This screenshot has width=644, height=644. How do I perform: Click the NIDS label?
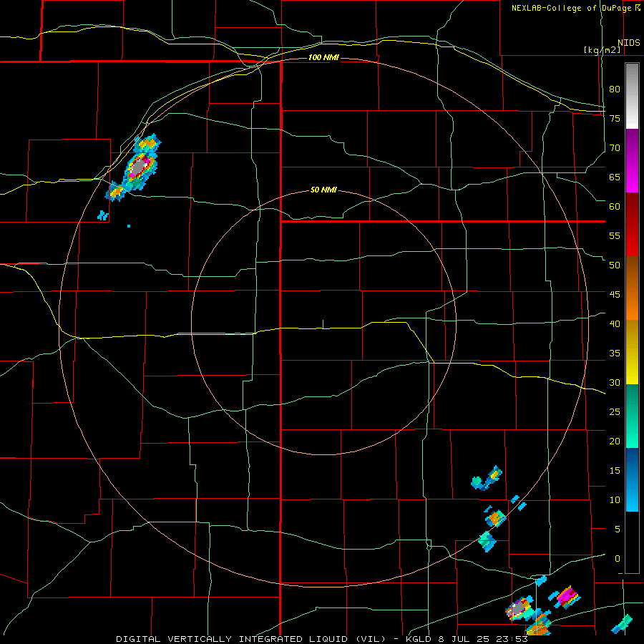[x=628, y=43]
